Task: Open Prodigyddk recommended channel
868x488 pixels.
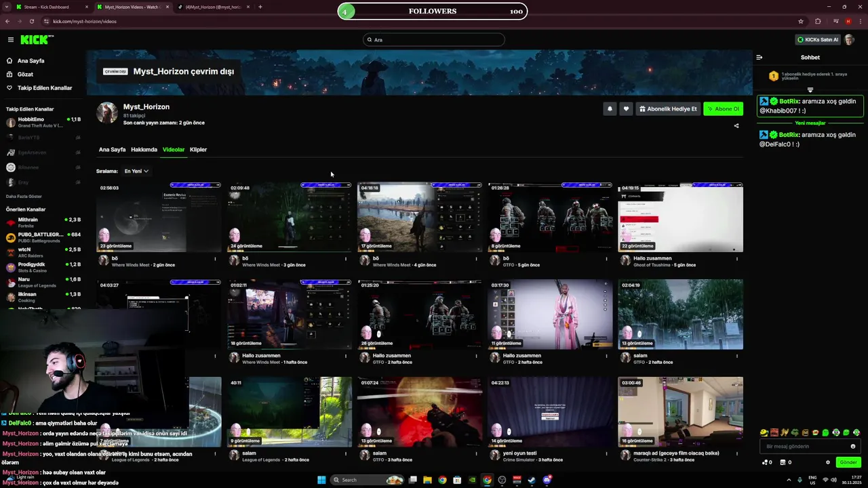Action: (x=43, y=267)
